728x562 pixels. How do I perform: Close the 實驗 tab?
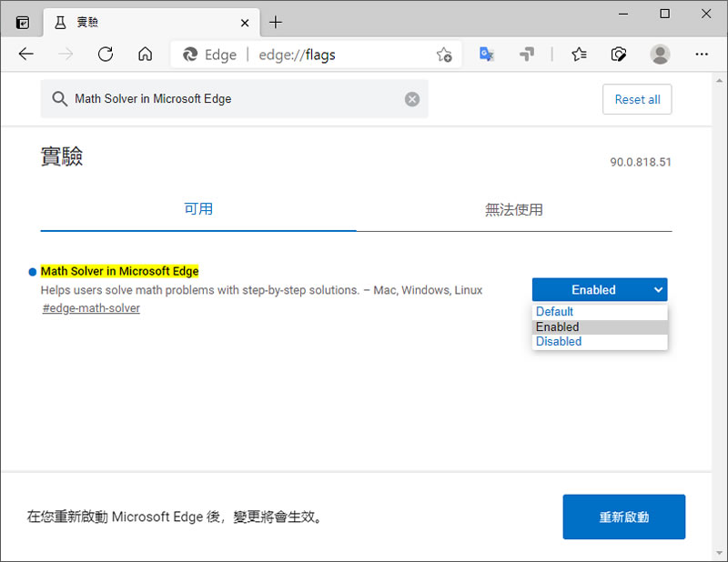click(245, 23)
